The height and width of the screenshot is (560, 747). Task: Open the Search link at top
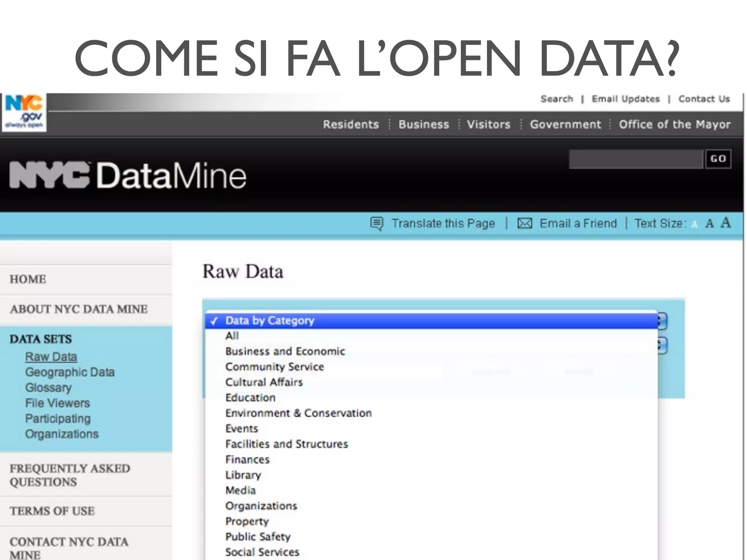tap(557, 99)
